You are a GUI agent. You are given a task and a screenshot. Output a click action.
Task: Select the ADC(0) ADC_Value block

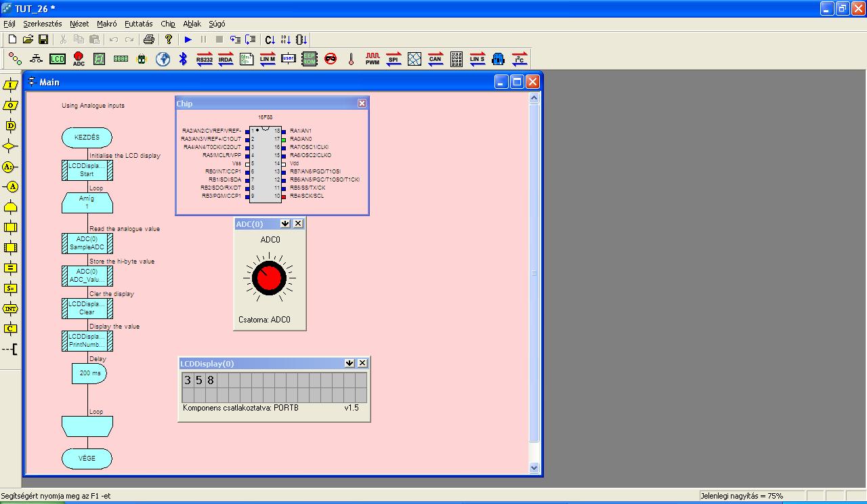87,276
